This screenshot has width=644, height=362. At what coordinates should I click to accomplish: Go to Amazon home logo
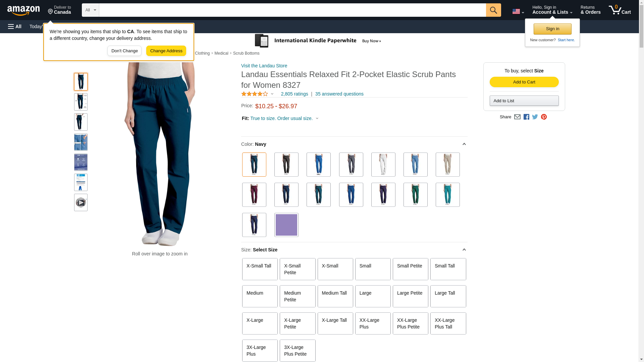pyautogui.click(x=23, y=11)
